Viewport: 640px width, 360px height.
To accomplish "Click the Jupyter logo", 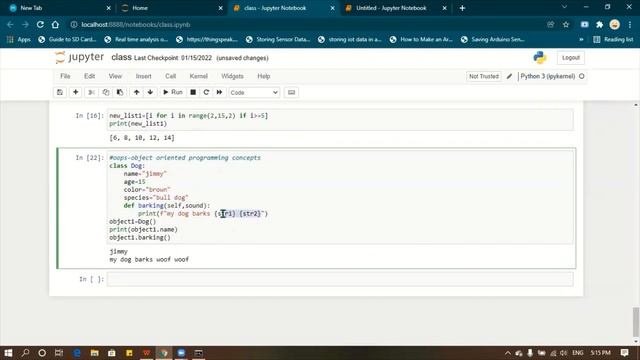I will (x=80, y=58).
